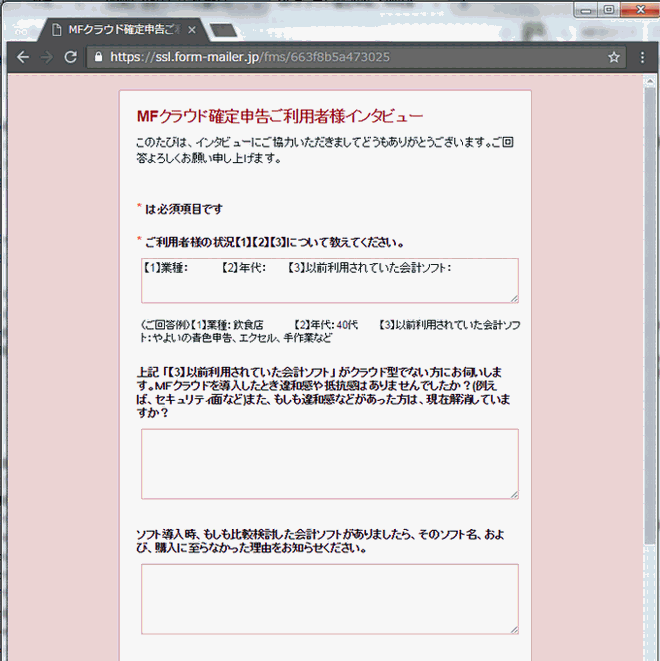The width and height of the screenshot is (660, 661).
Task: Click the question ご利用者様の状況【1】【2】【3】について教えてください
Action: click(275, 242)
